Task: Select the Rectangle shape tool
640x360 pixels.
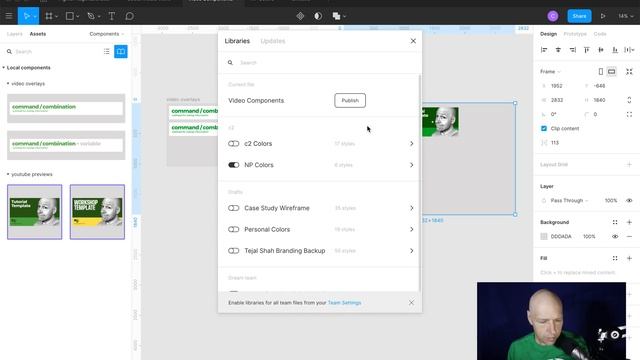Action: [70, 16]
